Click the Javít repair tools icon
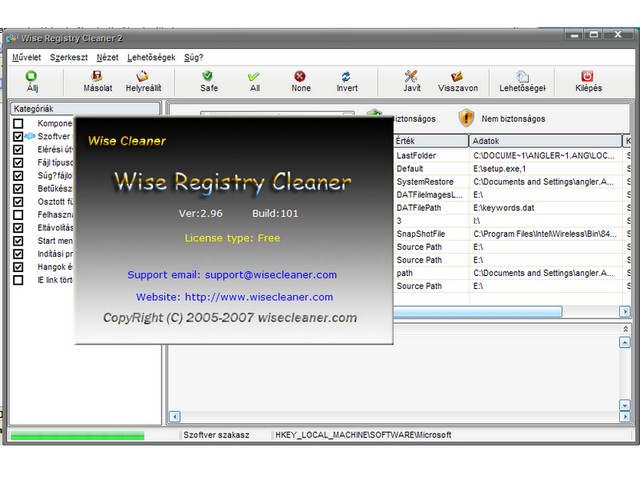 pyautogui.click(x=411, y=76)
